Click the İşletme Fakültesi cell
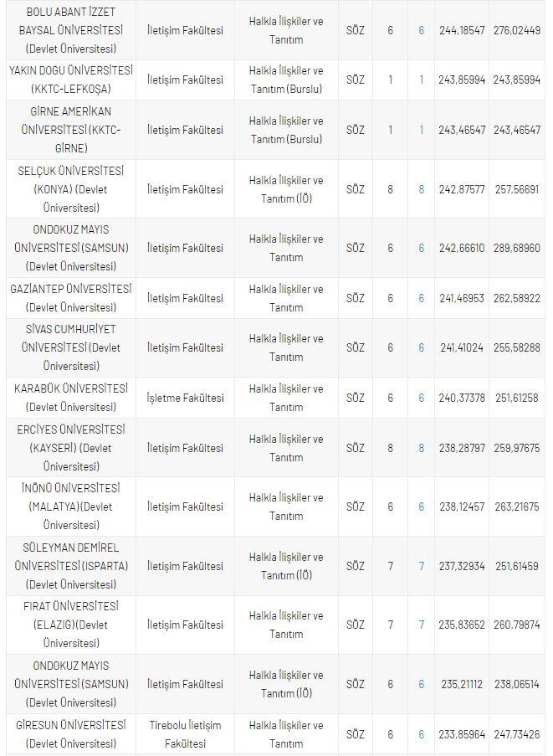Image resolution: width=553 pixels, height=756 pixels. click(185, 398)
